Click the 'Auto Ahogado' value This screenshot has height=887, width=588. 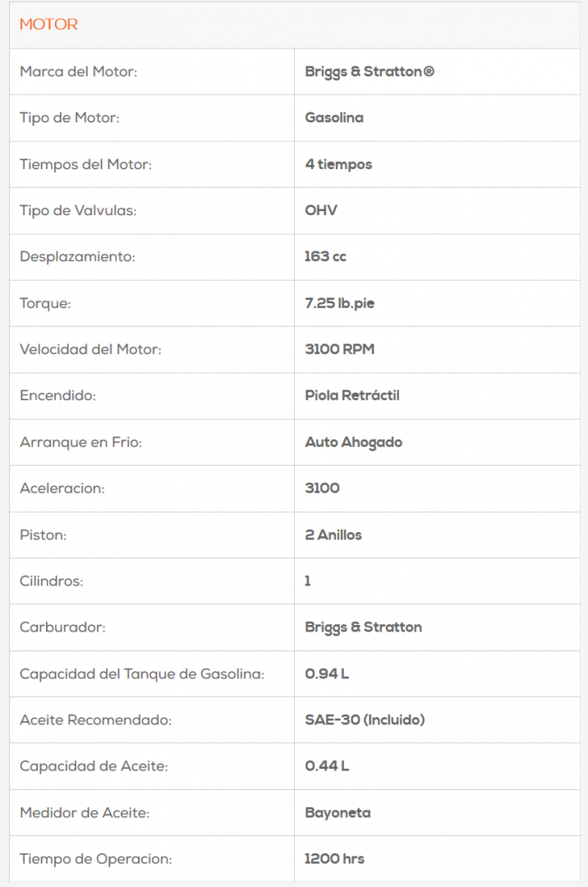tap(354, 442)
